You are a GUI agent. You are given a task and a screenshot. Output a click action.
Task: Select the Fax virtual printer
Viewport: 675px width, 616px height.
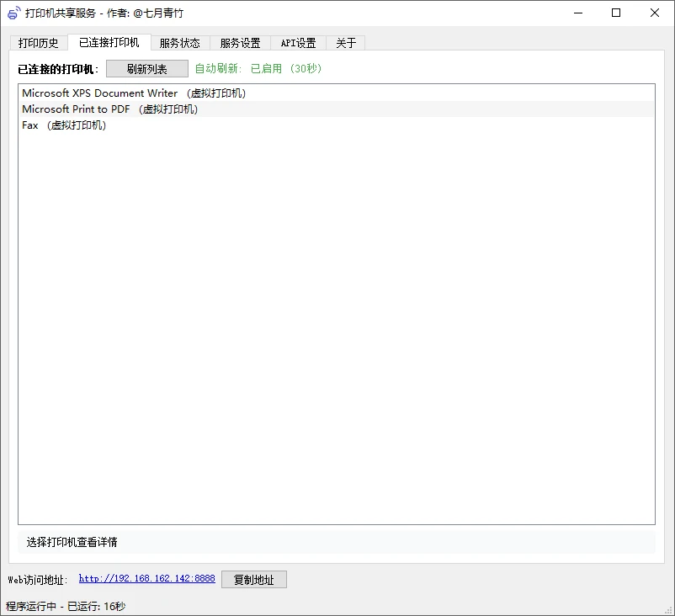point(65,125)
